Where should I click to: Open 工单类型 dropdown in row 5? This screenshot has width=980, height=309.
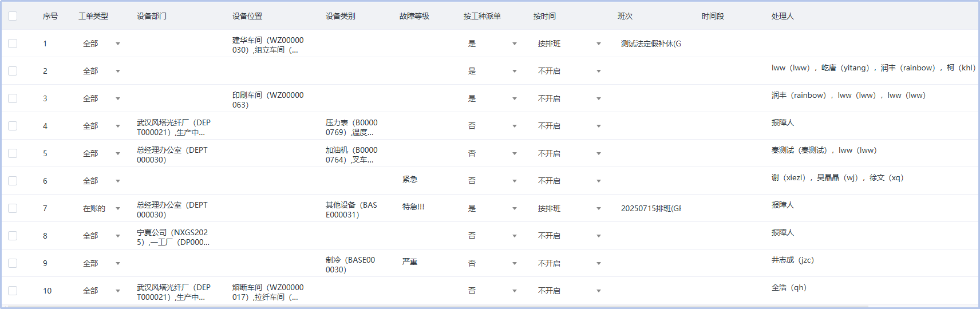[101, 153]
